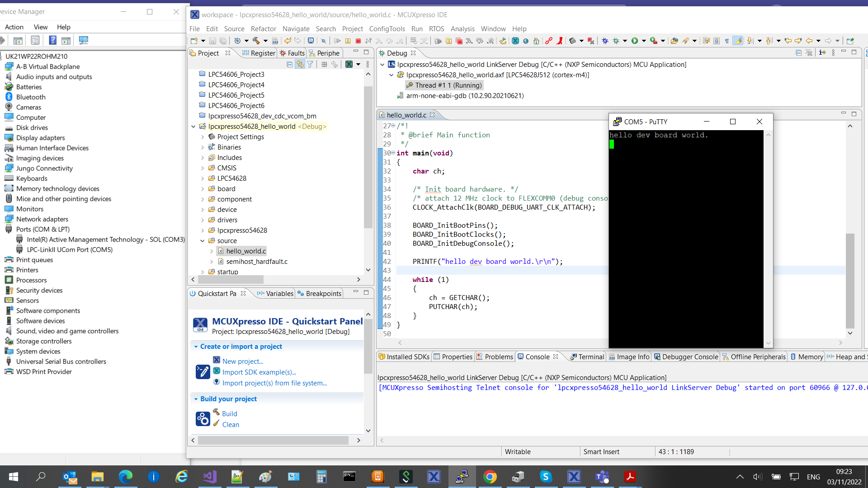Toggle Show Whitespace Characters
This screenshot has width=868, height=488.
pyautogui.click(x=726, y=41)
